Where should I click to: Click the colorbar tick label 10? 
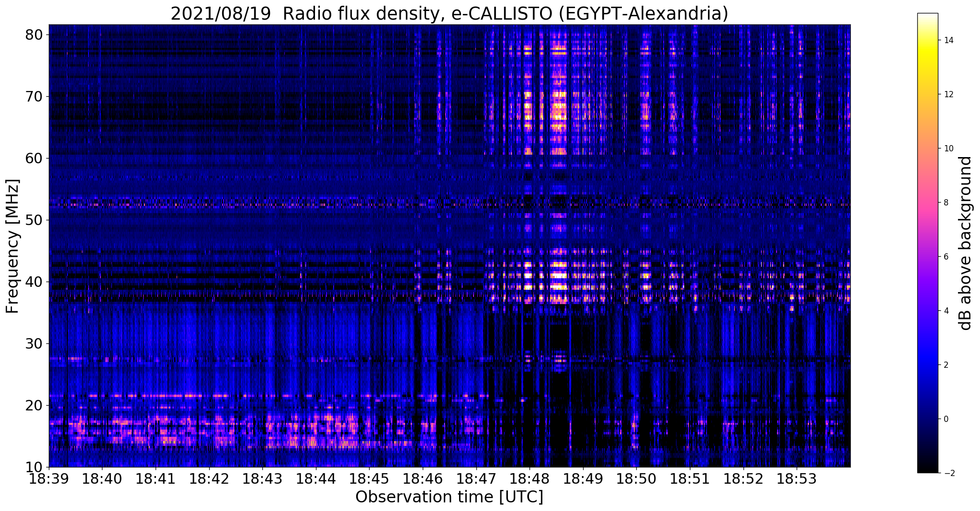tap(948, 148)
